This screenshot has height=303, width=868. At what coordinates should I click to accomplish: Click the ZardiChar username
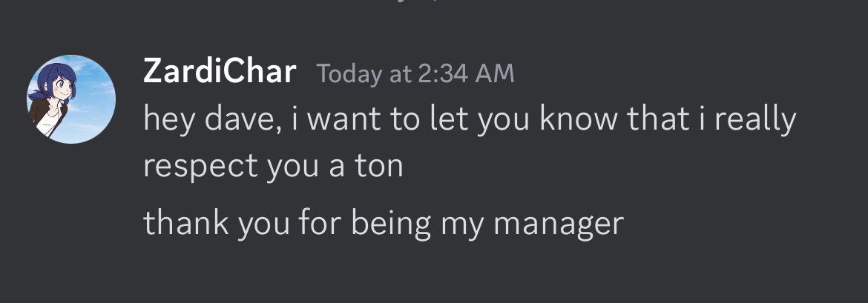tap(220, 73)
